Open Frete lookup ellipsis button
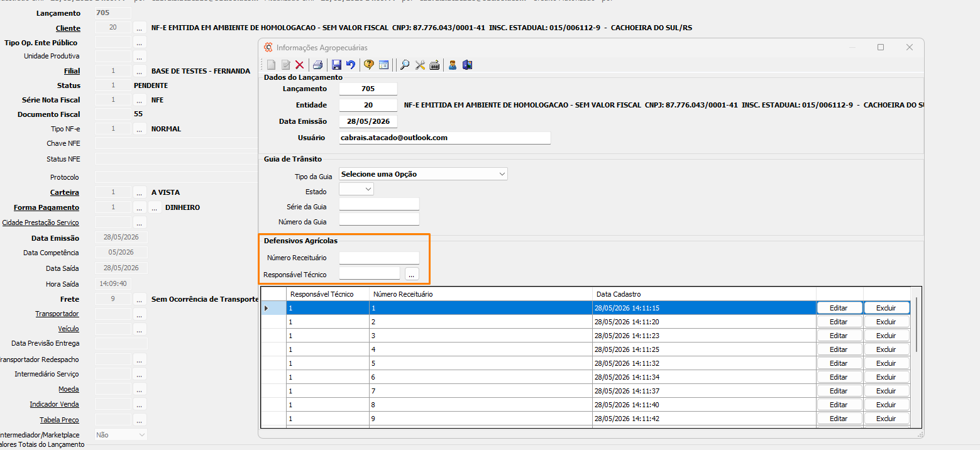 (x=140, y=299)
